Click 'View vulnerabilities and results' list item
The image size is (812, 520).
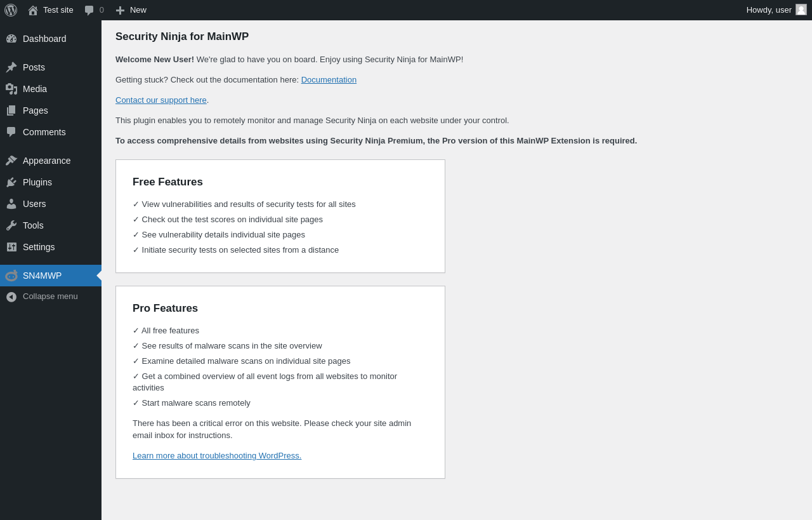[x=244, y=204]
